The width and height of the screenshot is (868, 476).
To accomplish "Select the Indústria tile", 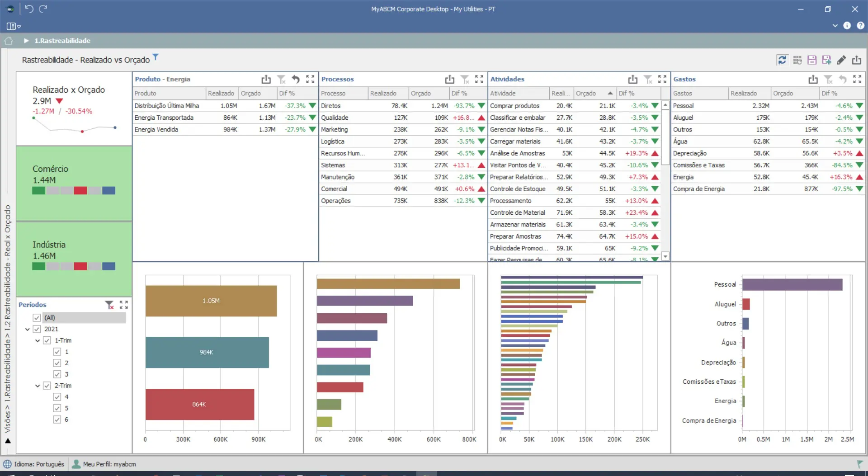I will point(74,259).
